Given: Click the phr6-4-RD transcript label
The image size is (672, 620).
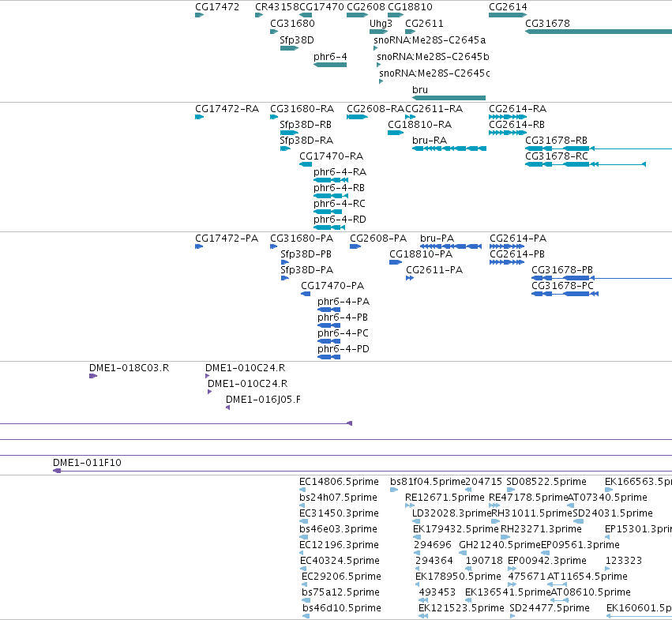Looking at the screenshot, I should click(x=340, y=220).
